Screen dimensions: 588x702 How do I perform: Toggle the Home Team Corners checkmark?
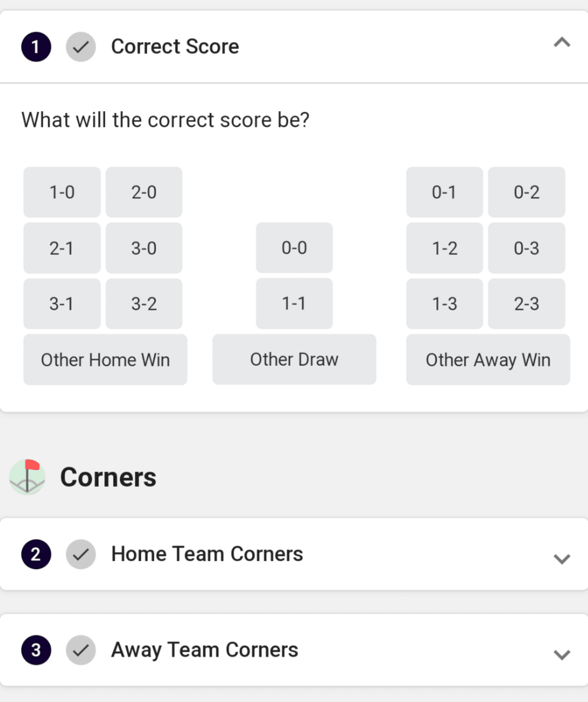(81, 554)
